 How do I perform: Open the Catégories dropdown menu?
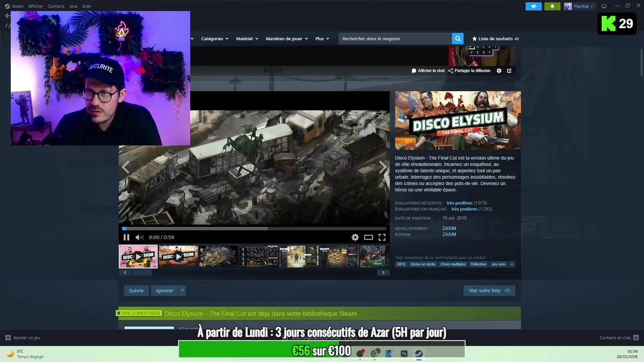click(x=215, y=39)
